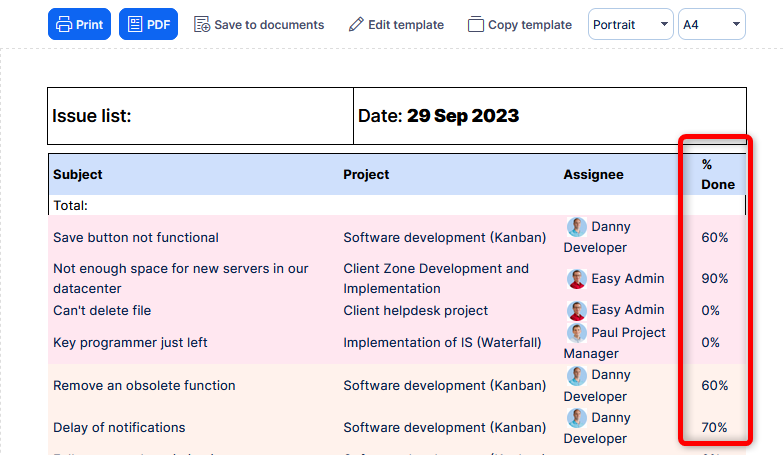Export the issue list as PDF
The width and height of the screenshot is (783, 455).
(148, 24)
